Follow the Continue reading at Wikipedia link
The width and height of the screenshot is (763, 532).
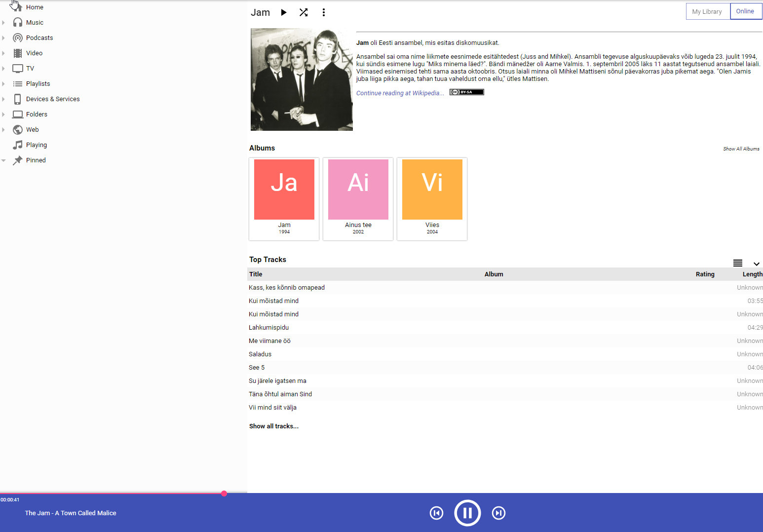coord(400,93)
